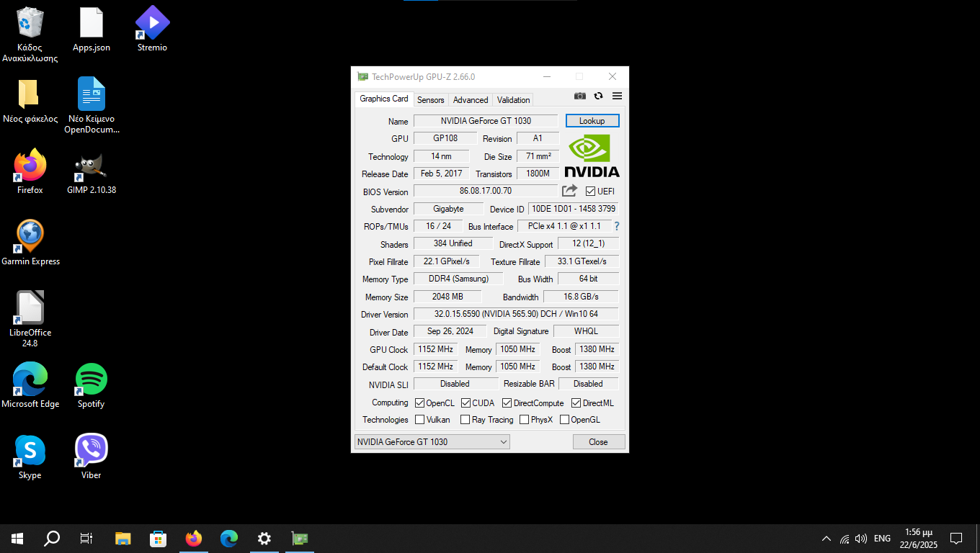Click the Memory Type value DDR4 (Samsung)
This screenshot has width=980, height=553.
(x=458, y=279)
